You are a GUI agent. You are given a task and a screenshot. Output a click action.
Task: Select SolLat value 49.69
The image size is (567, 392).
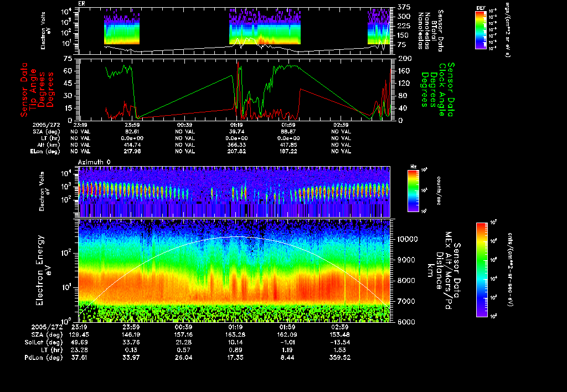pyautogui.click(x=79, y=343)
